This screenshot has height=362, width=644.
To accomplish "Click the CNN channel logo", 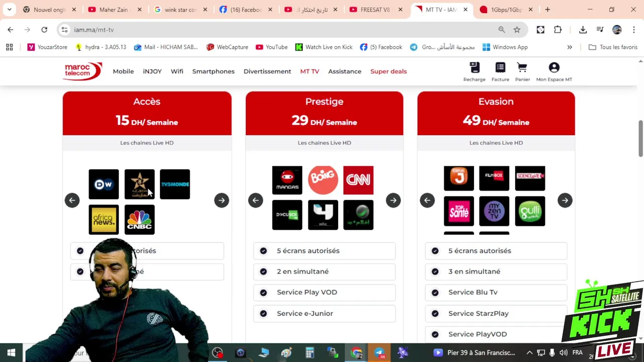I will 358,180.
